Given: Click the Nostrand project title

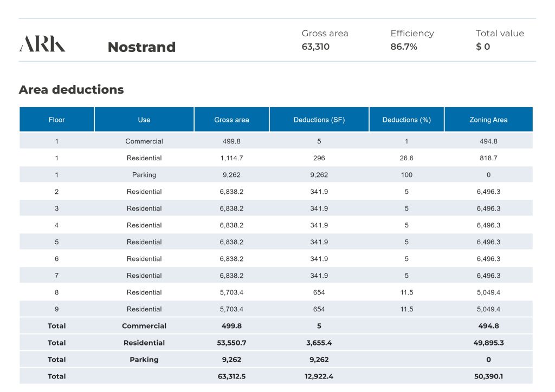Looking at the screenshot, I should click(141, 47).
